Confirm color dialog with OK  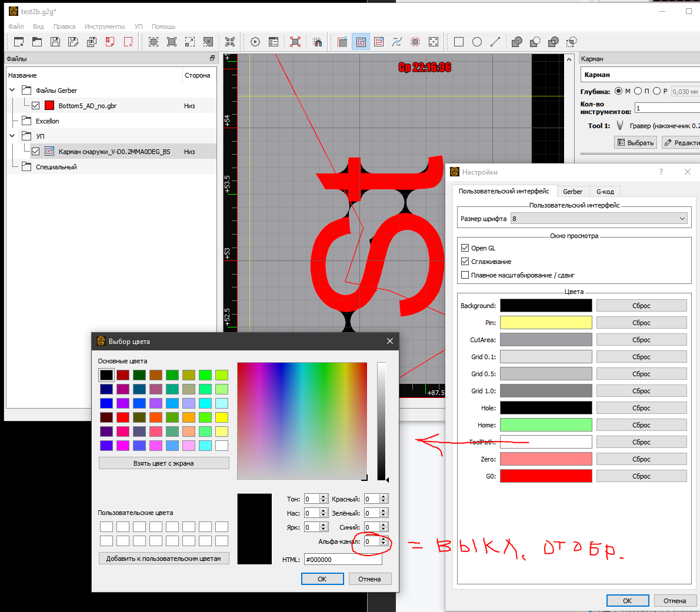click(322, 579)
